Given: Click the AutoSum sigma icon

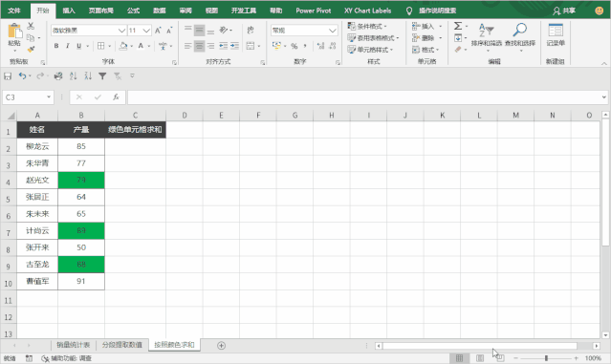Looking at the screenshot, I should [x=458, y=26].
